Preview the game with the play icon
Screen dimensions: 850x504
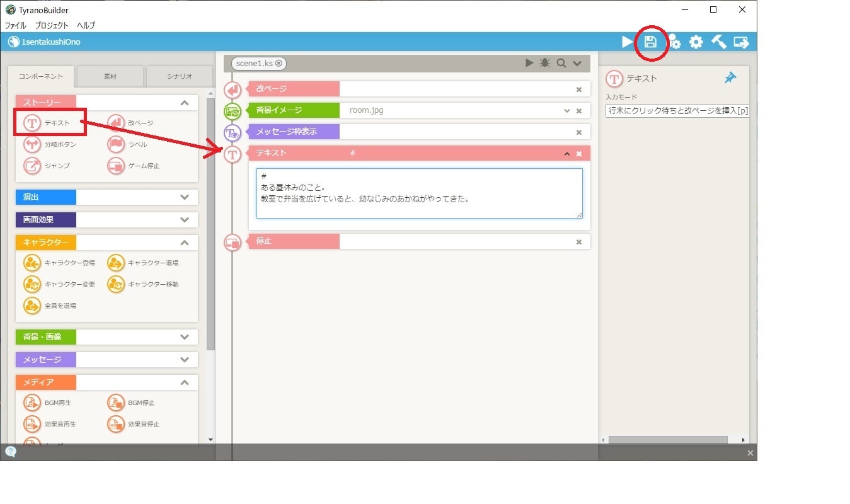[x=628, y=42]
